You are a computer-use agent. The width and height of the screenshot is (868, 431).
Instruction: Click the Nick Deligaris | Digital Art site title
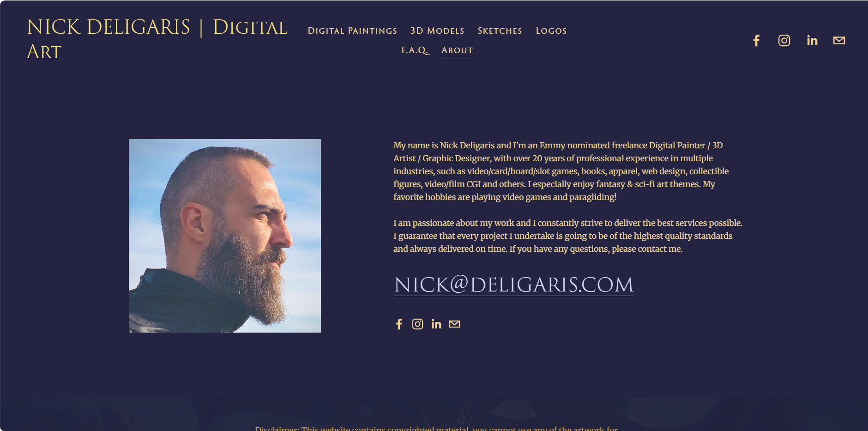coord(157,39)
